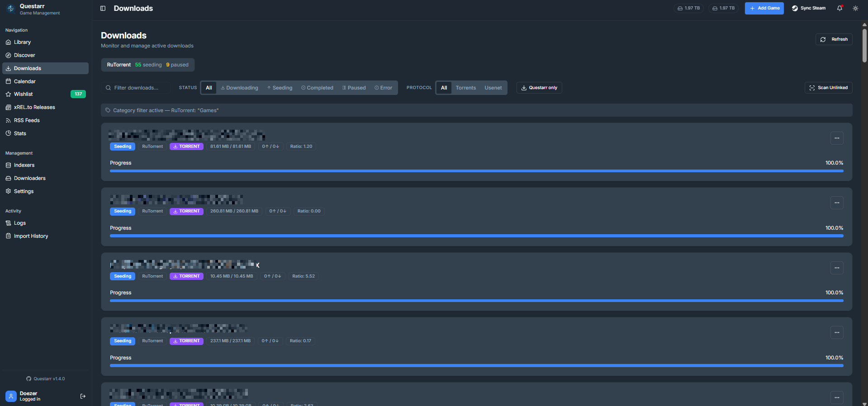Click the TORRENT badge on the 237.1 MB download
Viewport: 868px width, 406px height.
[x=186, y=341]
